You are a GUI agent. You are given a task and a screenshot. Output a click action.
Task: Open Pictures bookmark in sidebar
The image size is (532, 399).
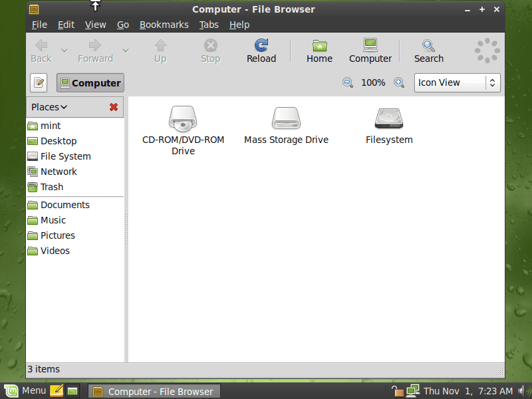(x=75, y=235)
